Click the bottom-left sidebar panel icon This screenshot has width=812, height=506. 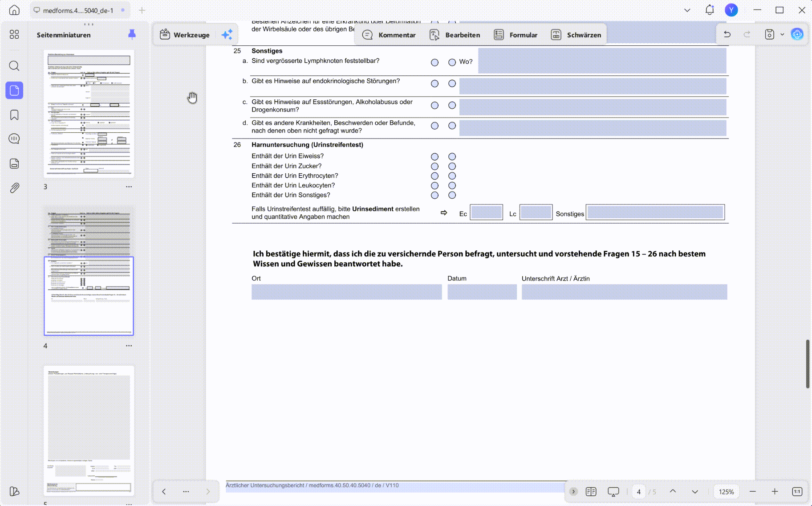point(14,491)
